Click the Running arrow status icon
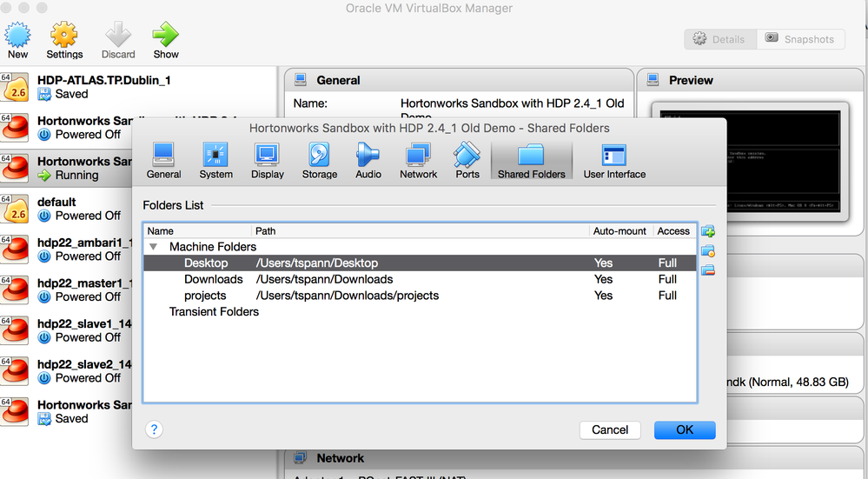Viewport: 868px width, 479px height. [44, 176]
